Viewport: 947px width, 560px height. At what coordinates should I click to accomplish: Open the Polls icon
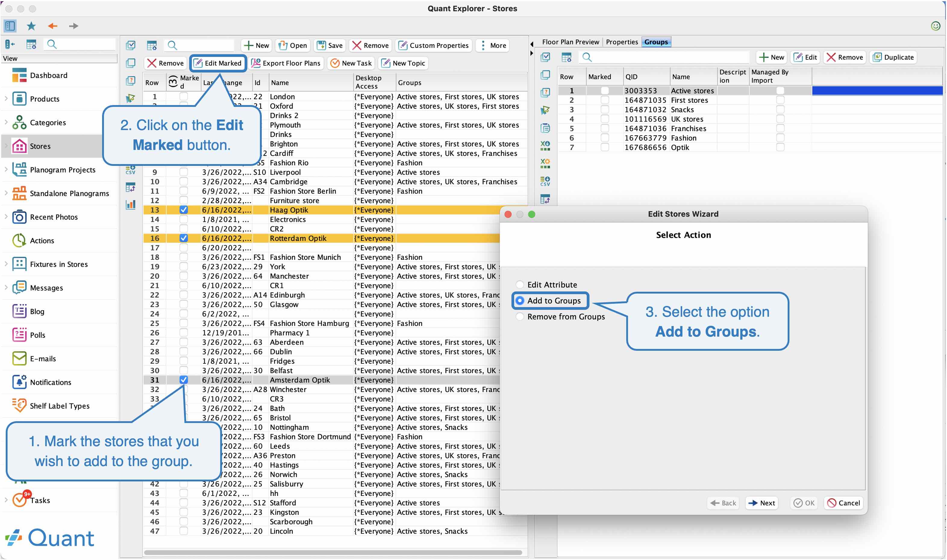[19, 335]
